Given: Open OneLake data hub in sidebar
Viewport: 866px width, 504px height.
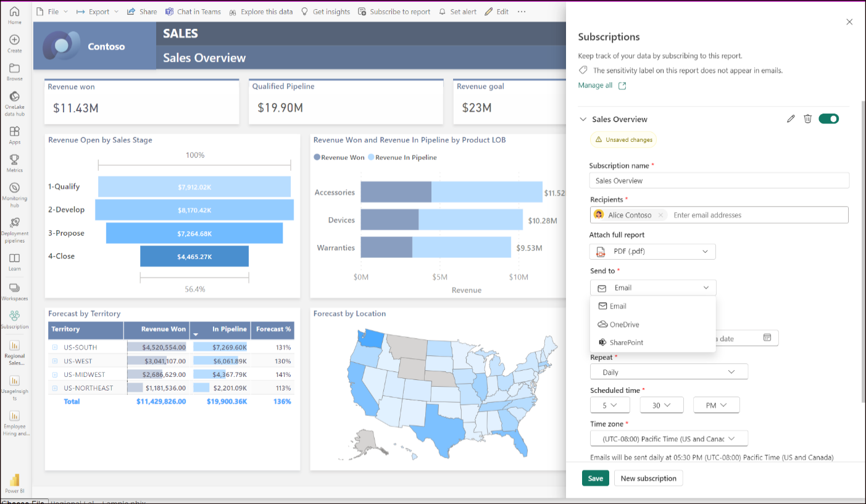Looking at the screenshot, I should pyautogui.click(x=15, y=103).
